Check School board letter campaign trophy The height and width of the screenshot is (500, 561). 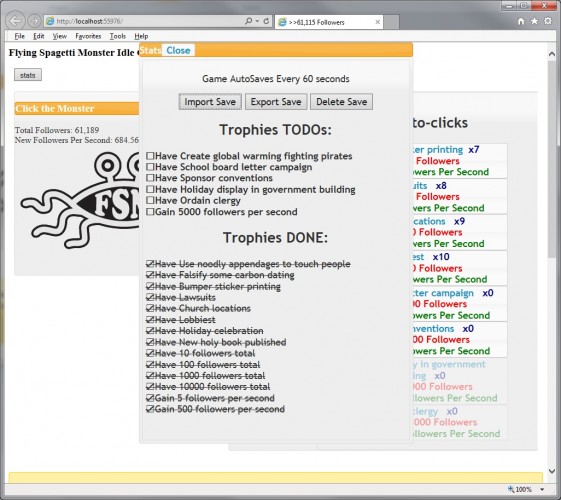click(150, 167)
